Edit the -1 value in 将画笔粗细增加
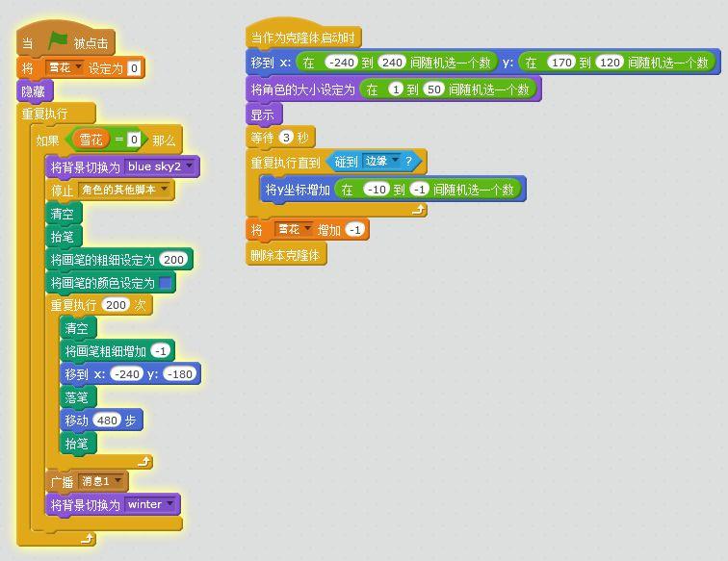Image resolution: width=728 pixels, height=561 pixels. tap(161, 351)
